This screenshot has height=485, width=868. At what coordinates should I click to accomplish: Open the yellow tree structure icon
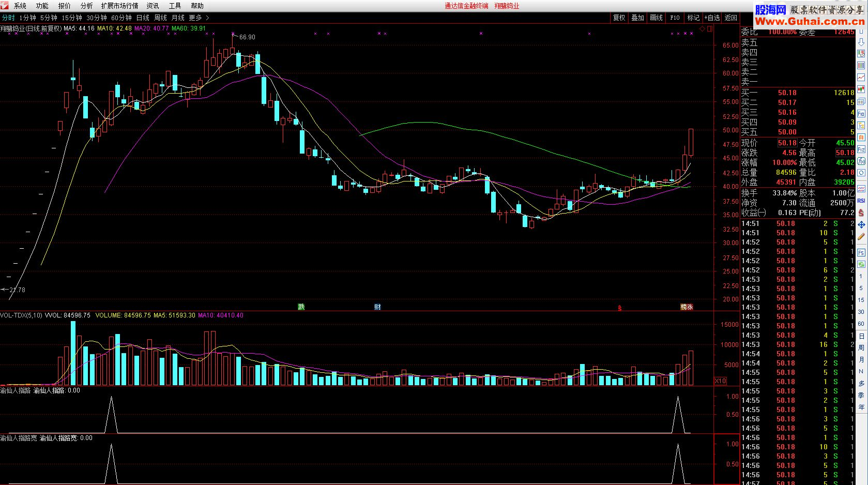[x=861, y=125]
